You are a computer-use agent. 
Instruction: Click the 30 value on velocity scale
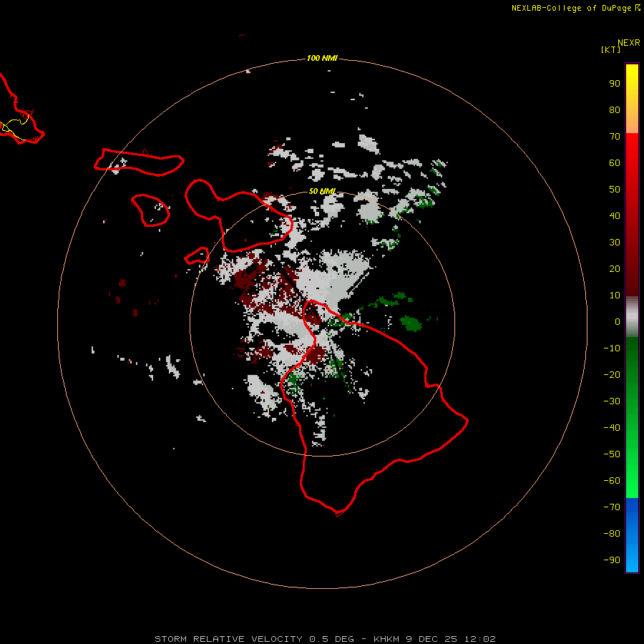pyautogui.click(x=615, y=243)
